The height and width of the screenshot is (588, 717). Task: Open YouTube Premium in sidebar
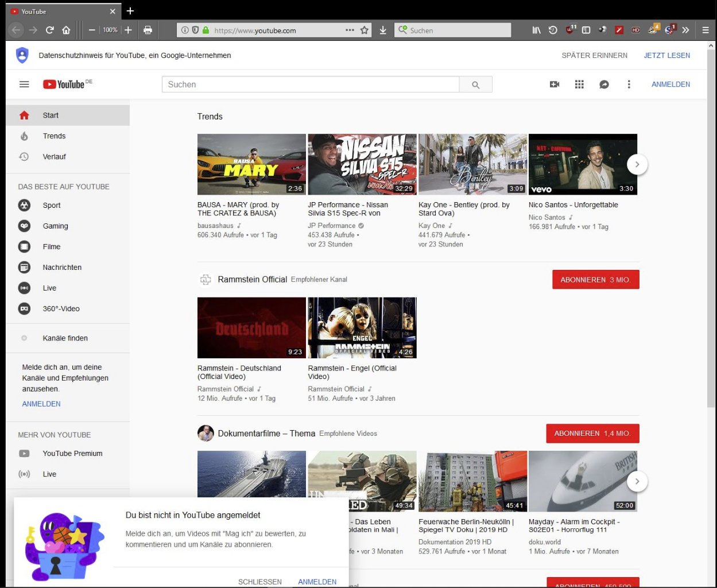(x=68, y=454)
